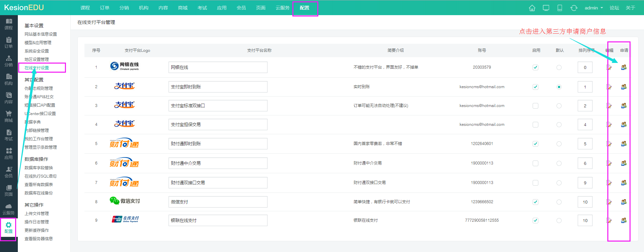Open the 会员 top menu

(241, 8)
